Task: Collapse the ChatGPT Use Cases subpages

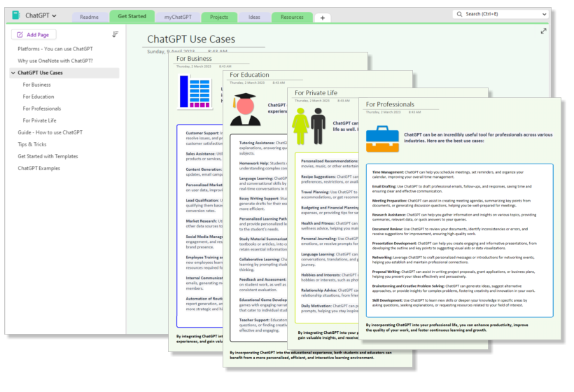Action: [x=13, y=73]
